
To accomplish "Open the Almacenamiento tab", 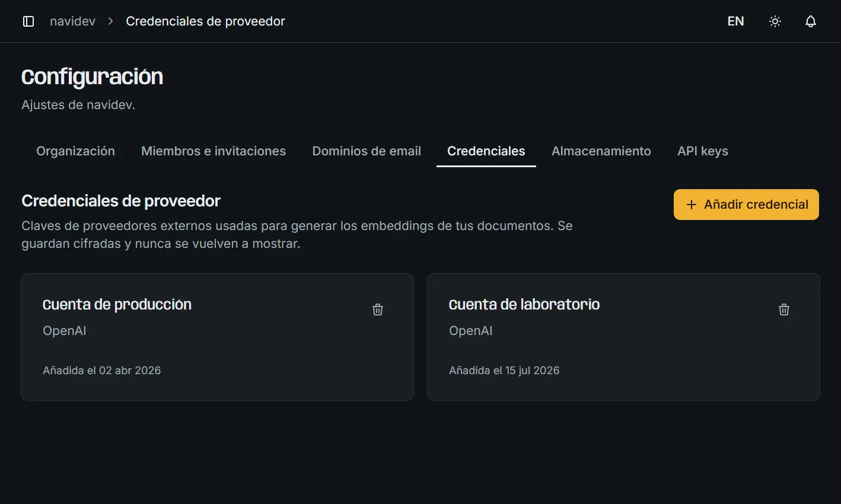I will pyautogui.click(x=601, y=151).
